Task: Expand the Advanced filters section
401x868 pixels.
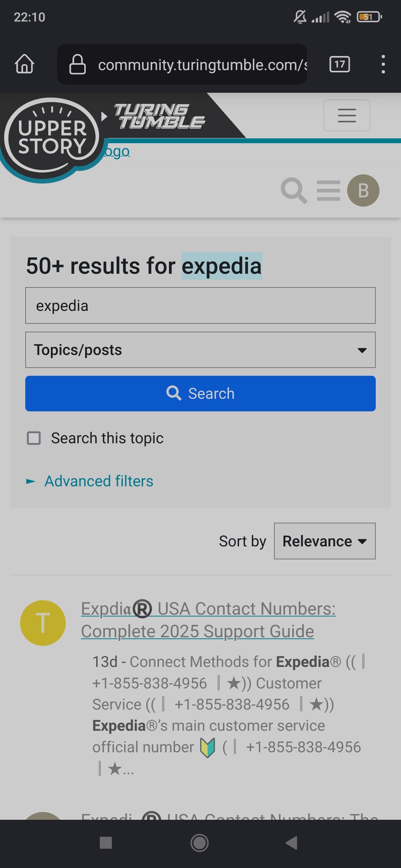Action: (98, 481)
